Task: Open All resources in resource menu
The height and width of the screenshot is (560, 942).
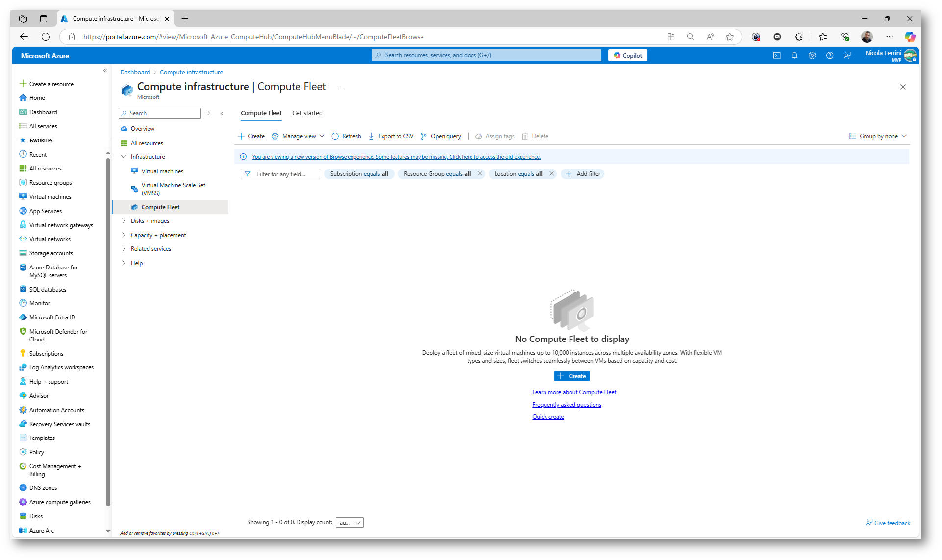Action: tap(147, 143)
